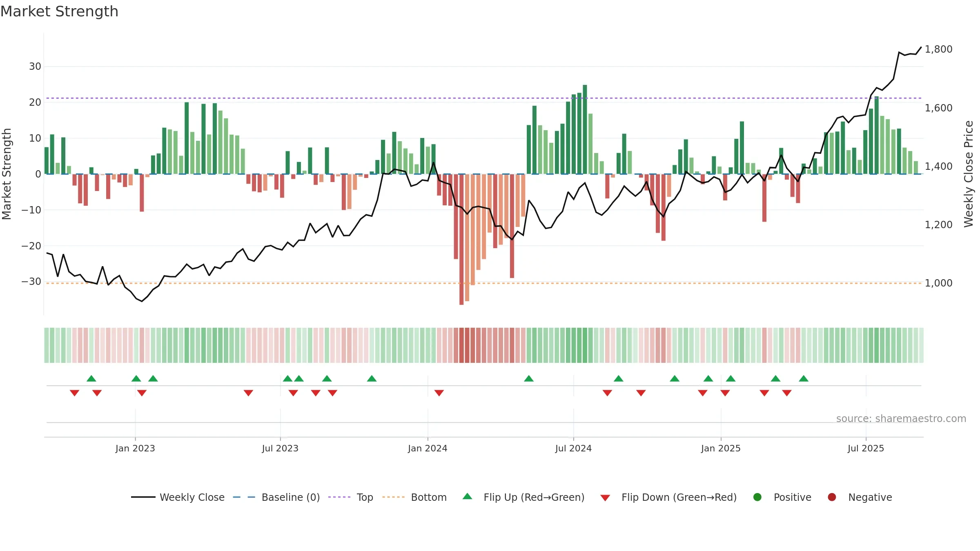The image size is (980, 551).
Task: Click the source: sharemaestro.com text
Action: (x=901, y=419)
